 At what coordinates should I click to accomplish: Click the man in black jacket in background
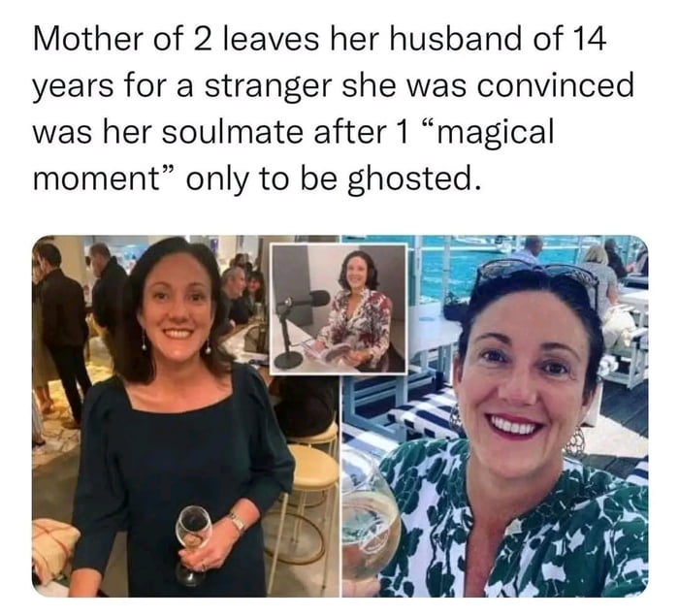(63, 334)
